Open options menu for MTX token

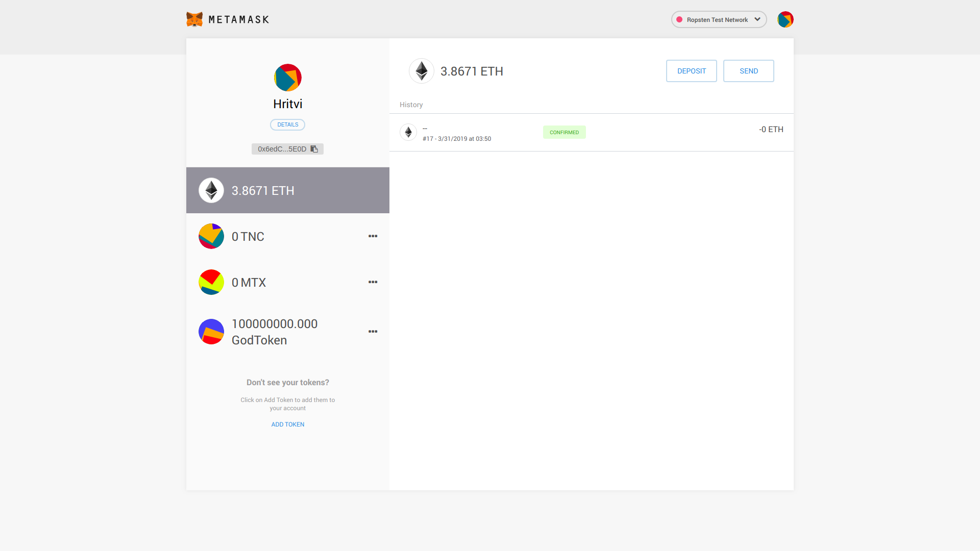coord(373,282)
